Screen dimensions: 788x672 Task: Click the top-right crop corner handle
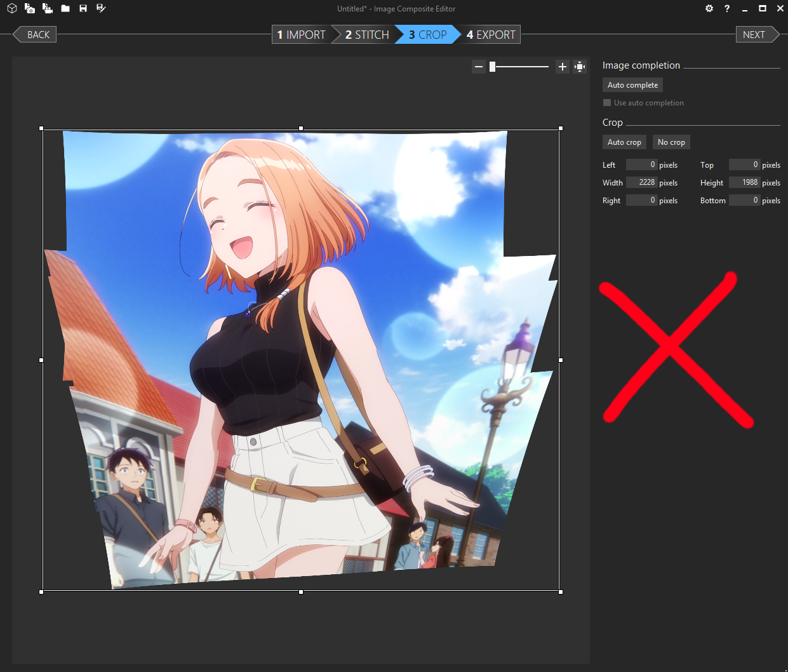point(561,128)
